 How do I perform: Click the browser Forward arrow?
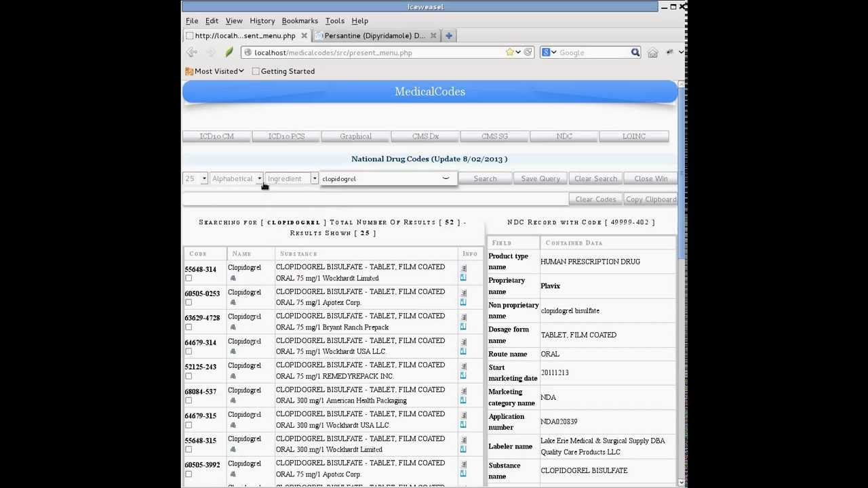pos(211,52)
